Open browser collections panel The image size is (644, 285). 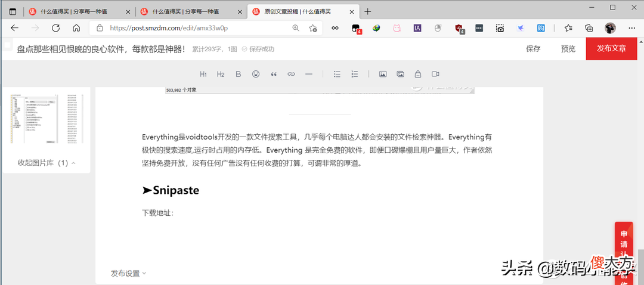589,28
